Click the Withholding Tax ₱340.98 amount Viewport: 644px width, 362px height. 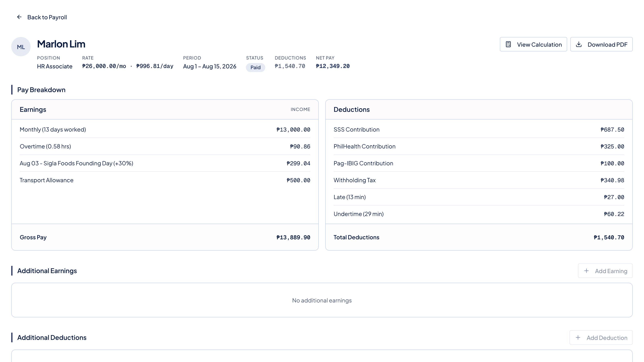[612, 180]
